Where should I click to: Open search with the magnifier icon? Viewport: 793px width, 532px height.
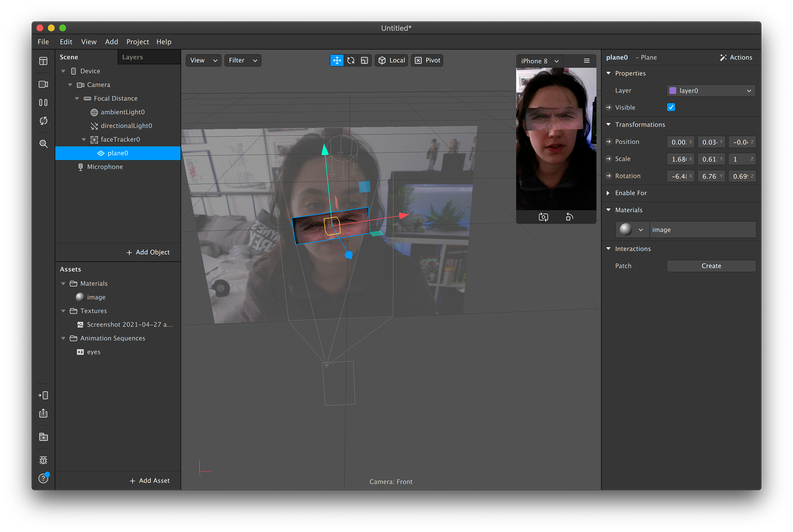pos(43,144)
